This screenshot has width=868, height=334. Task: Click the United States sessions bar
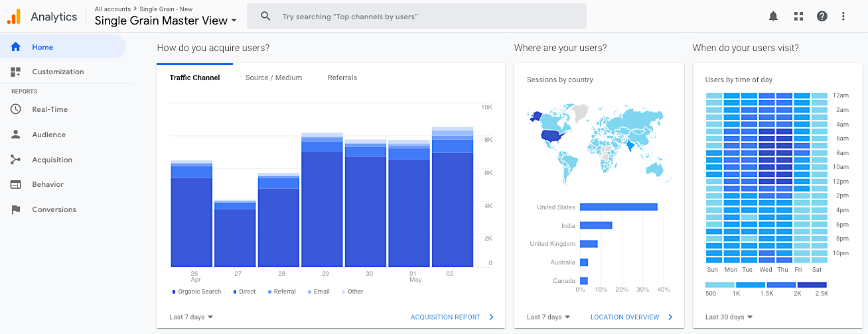pos(618,207)
